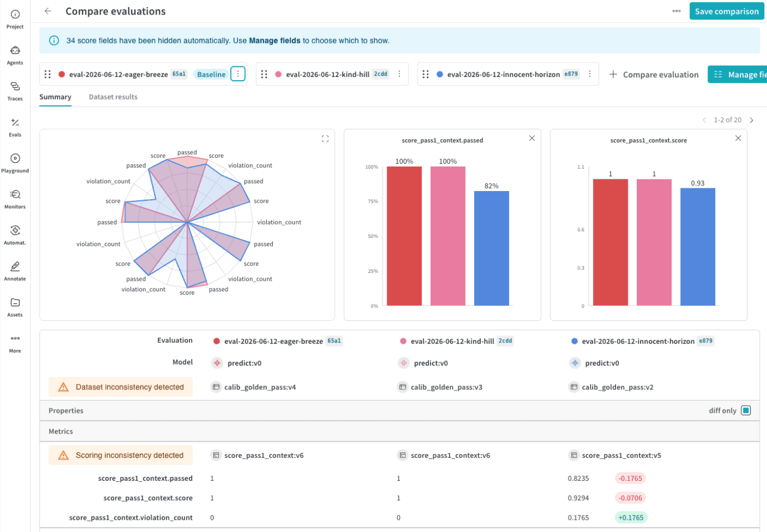Viewport: 767px width, 532px height.
Task: Collapse the Properties section header
Action: coord(399,411)
